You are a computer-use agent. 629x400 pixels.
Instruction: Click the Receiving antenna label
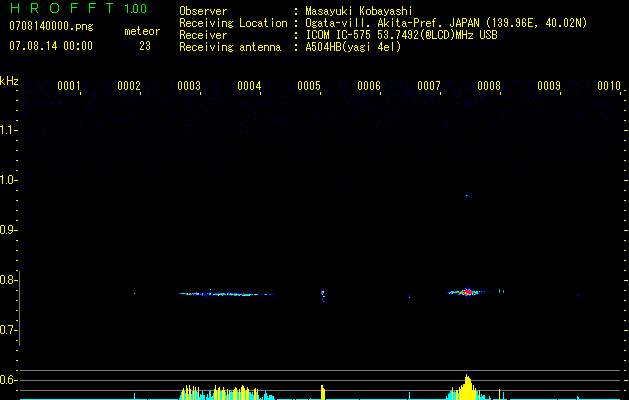230,47
